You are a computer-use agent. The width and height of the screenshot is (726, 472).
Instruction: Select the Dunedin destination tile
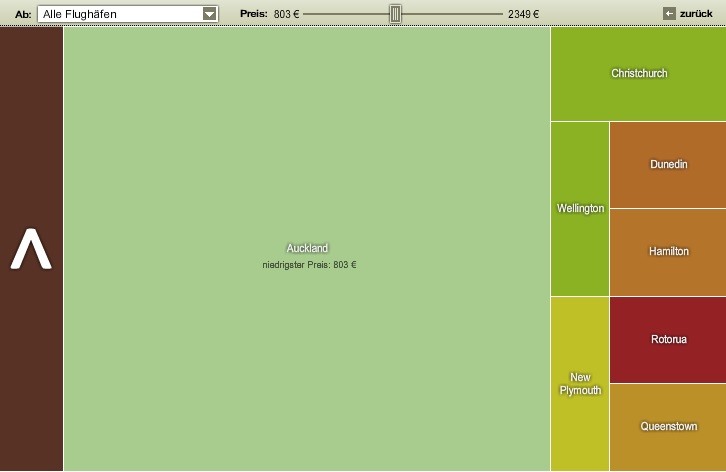(x=668, y=164)
